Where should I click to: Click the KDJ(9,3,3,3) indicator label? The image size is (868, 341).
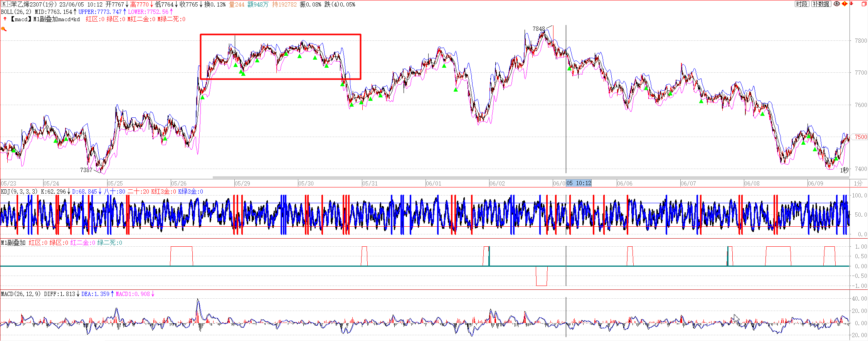click(x=19, y=192)
